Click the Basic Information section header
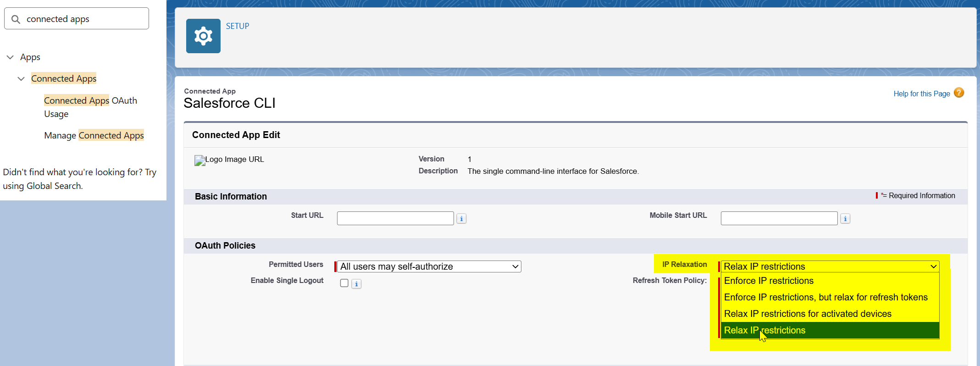980x366 pixels. tap(231, 196)
